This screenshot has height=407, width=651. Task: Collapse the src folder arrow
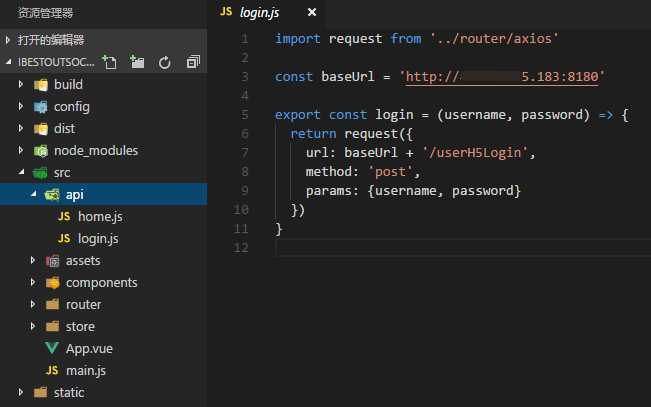pos(22,172)
